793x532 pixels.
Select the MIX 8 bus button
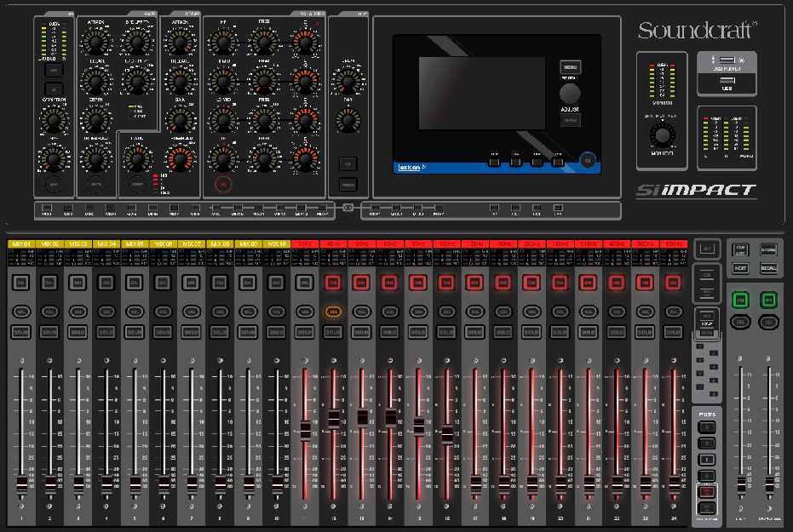[x=195, y=208]
